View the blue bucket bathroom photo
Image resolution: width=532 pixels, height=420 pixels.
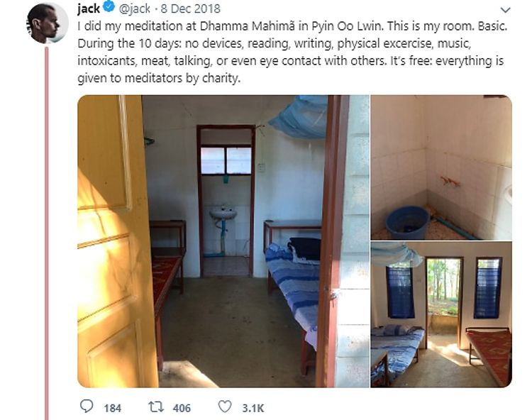click(x=441, y=167)
